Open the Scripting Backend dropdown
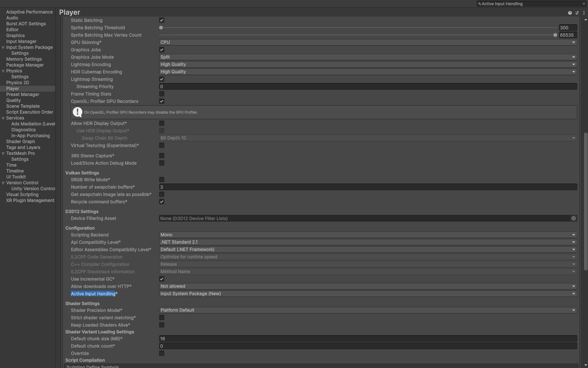The image size is (588, 368). click(x=368, y=235)
